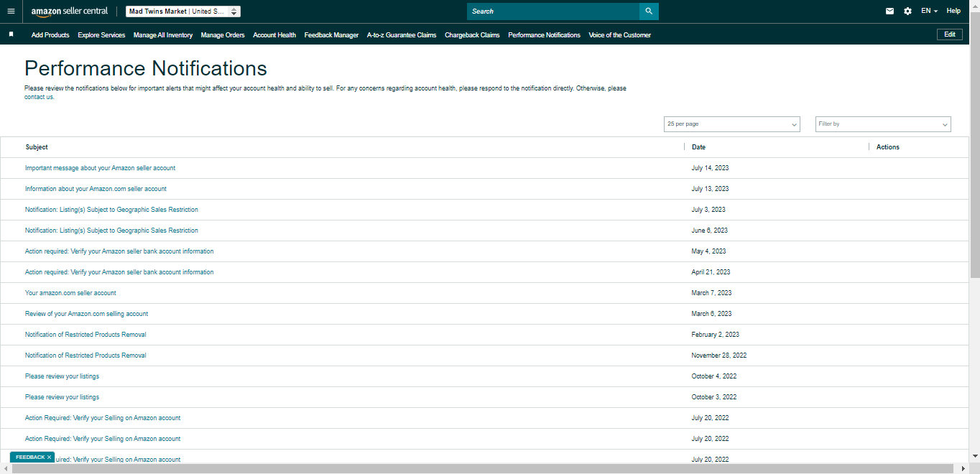Open Explore Services menu item
The height and width of the screenshot is (474, 980).
[x=101, y=35]
